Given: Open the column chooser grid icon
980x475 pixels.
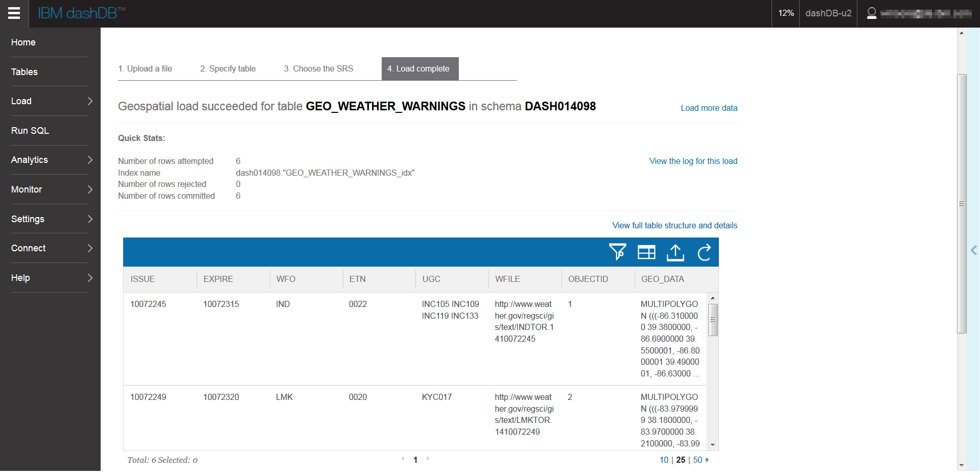Looking at the screenshot, I should click(646, 252).
